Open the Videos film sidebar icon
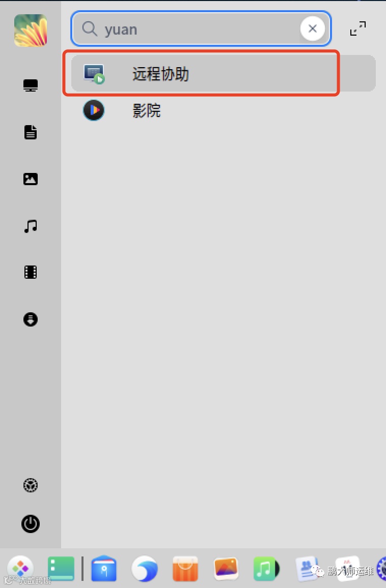This screenshot has height=588, width=386. 31,272
